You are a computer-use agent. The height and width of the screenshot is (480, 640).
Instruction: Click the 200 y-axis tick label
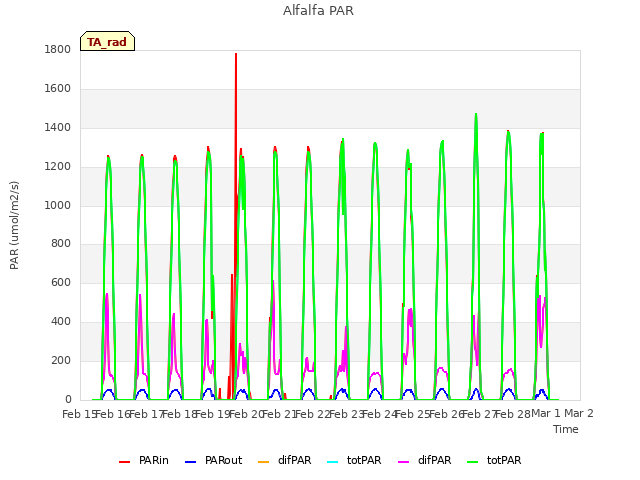pyautogui.click(x=61, y=360)
